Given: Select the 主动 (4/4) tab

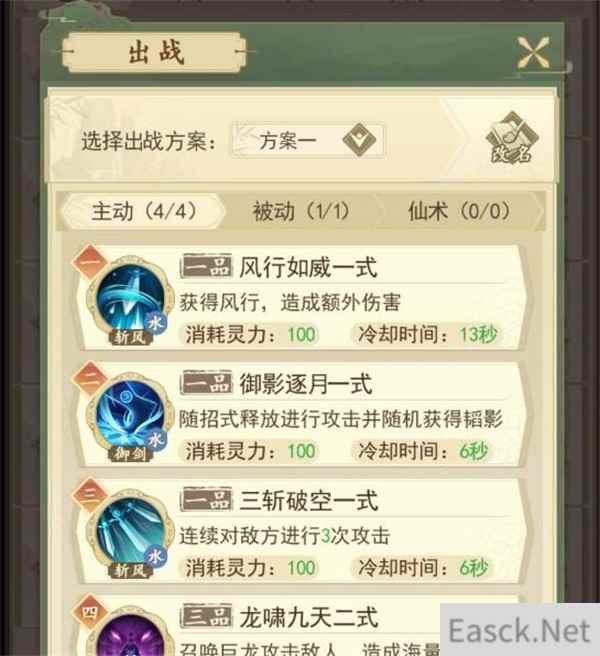Looking at the screenshot, I should 144,211.
